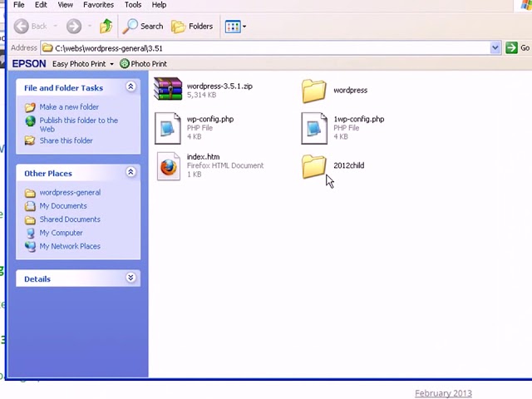Click the index.htm file name
532x399 pixels.
click(x=203, y=157)
